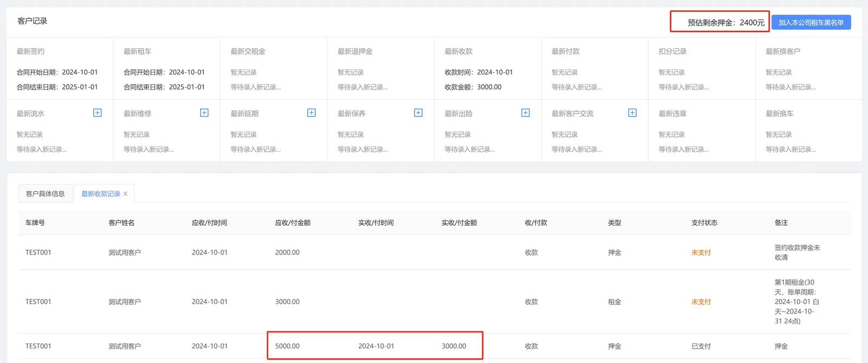The image size is (868, 363).
Task: Close the 最新收款记录 tab with X
Action: click(x=125, y=194)
